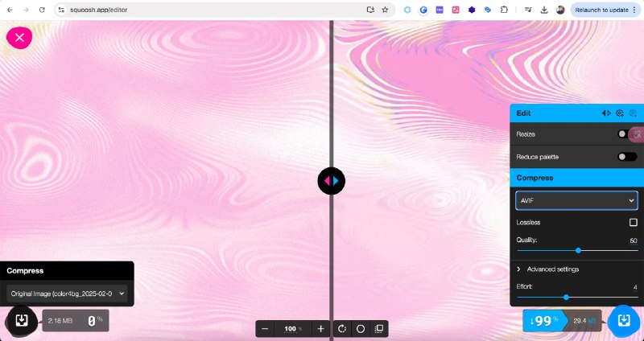Click the circle background toggle icon
This screenshot has width=644, height=341.
point(361,329)
